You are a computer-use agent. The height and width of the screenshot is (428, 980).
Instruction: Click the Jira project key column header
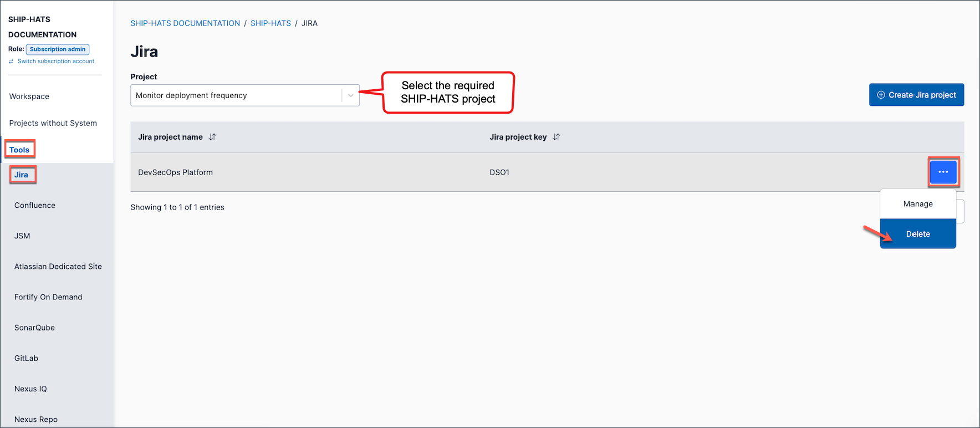point(518,137)
